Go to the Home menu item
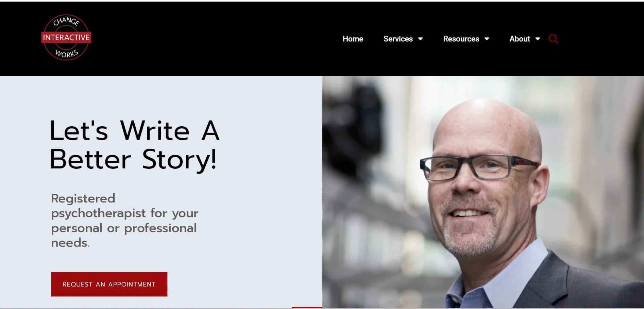Image resolution: width=644 pixels, height=309 pixels. [x=353, y=39]
